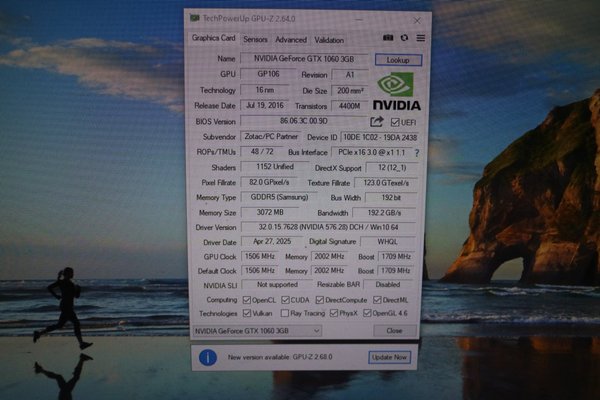Click the Update Now button
Image resolution: width=600 pixels, height=400 pixels.
[x=389, y=357]
